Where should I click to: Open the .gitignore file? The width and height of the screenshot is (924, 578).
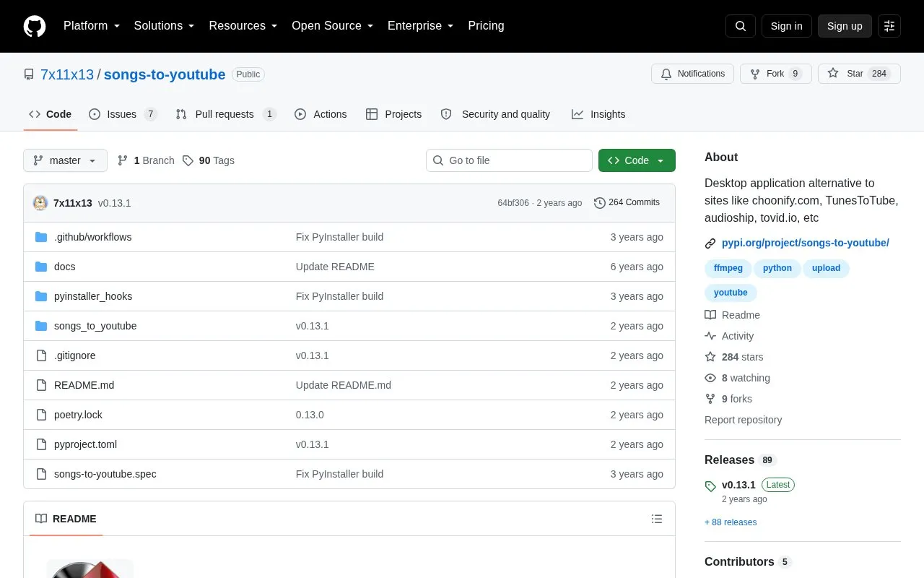coord(74,355)
